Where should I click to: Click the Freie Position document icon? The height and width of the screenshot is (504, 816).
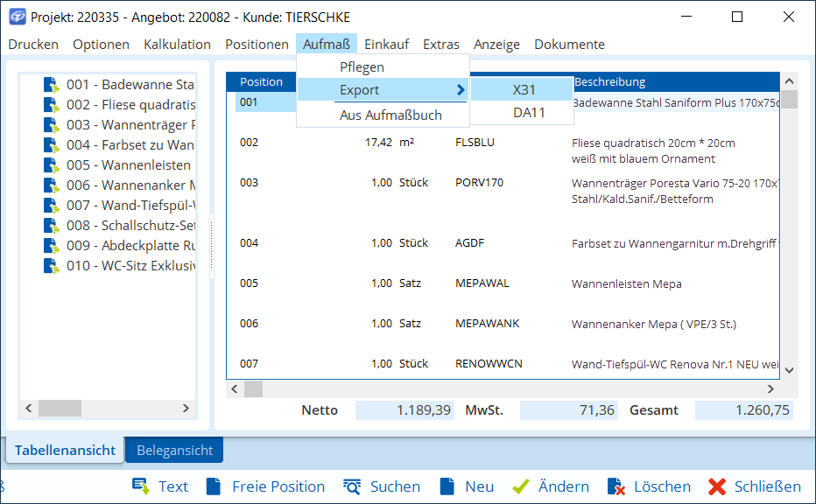pos(214,486)
